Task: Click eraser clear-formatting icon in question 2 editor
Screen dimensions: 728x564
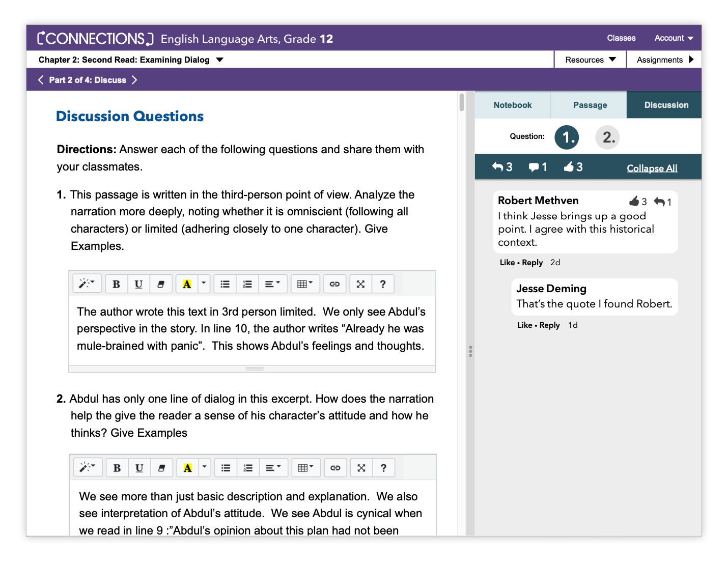Action: coord(162,467)
